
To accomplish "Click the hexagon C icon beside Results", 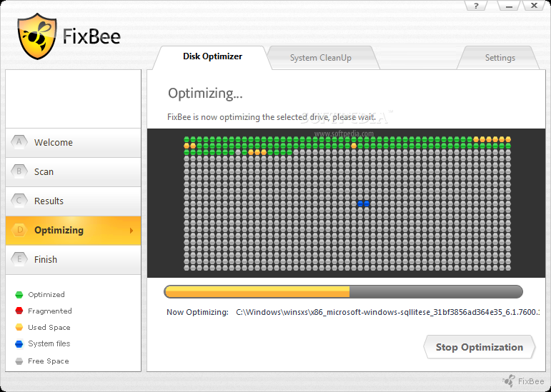I will coord(19,201).
